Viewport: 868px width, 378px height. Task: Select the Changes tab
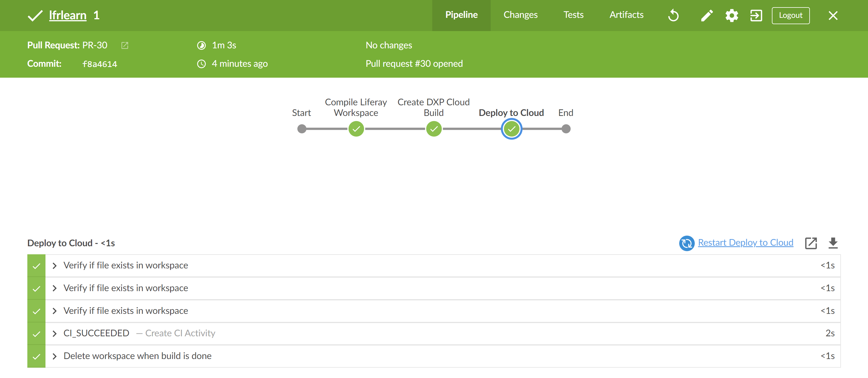[x=519, y=15]
